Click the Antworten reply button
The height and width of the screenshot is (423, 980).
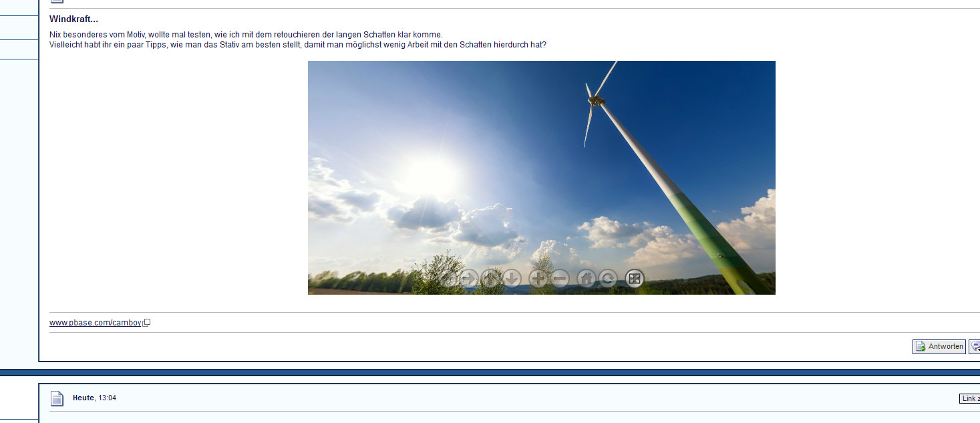tap(939, 346)
